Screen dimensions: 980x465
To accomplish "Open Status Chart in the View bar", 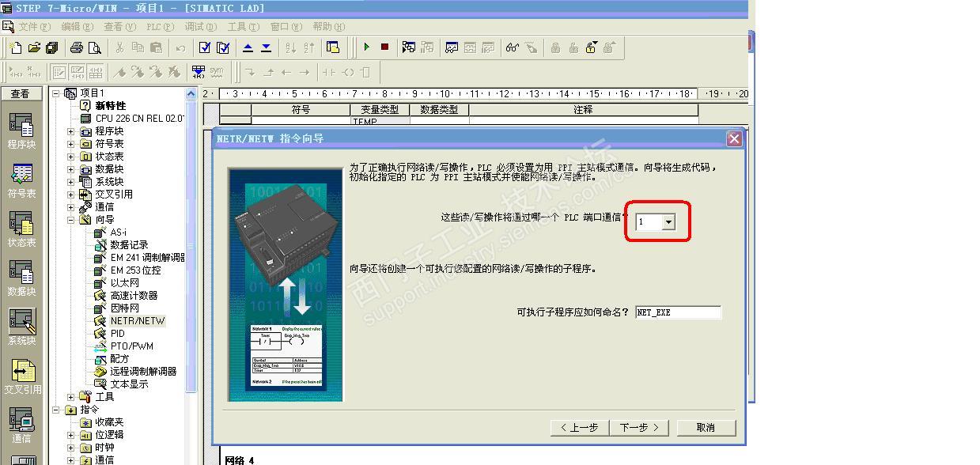I will click(21, 229).
